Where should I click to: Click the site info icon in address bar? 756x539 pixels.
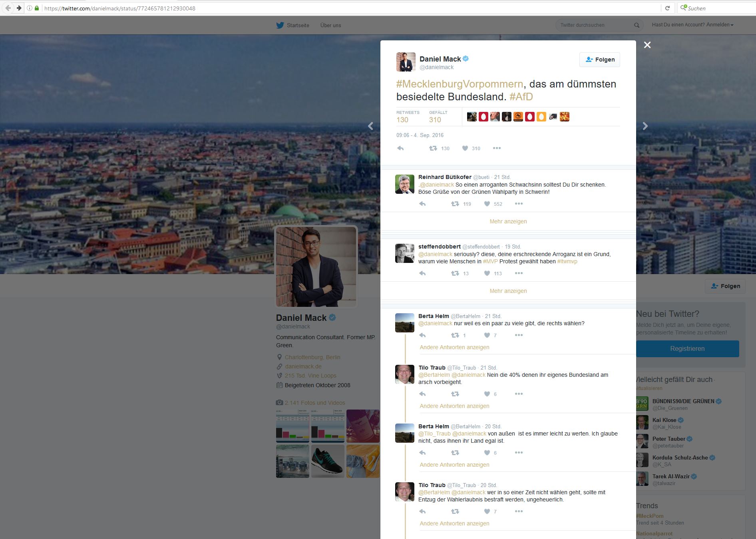tap(29, 8)
